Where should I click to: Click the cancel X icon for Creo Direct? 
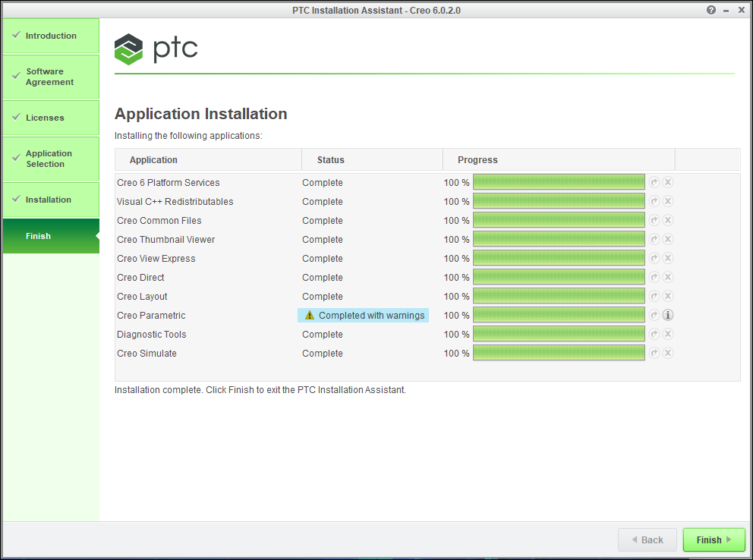[668, 277]
